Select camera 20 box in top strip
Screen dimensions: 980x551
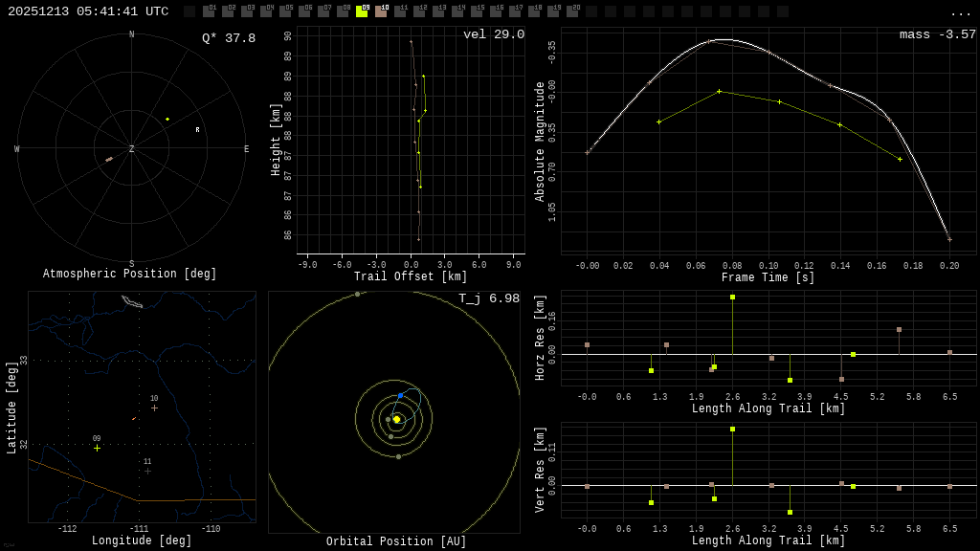click(x=572, y=11)
